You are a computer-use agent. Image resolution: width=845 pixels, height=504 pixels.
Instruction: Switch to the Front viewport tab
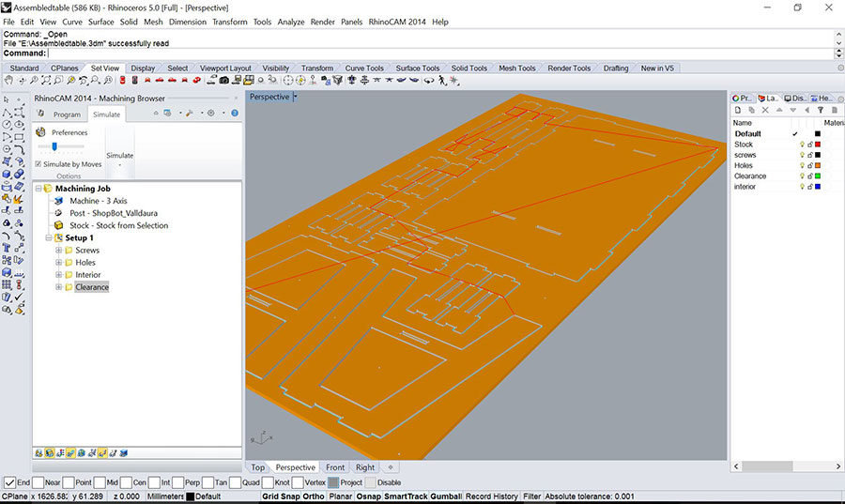[x=334, y=467]
